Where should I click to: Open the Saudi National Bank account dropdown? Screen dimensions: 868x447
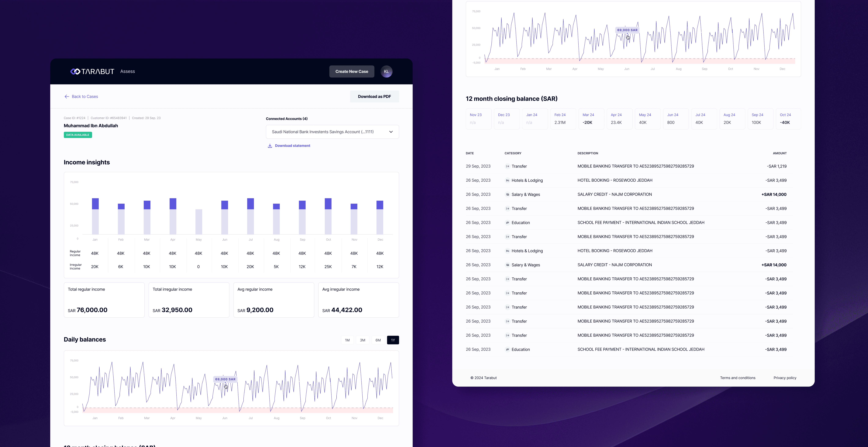[x=323, y=132]
